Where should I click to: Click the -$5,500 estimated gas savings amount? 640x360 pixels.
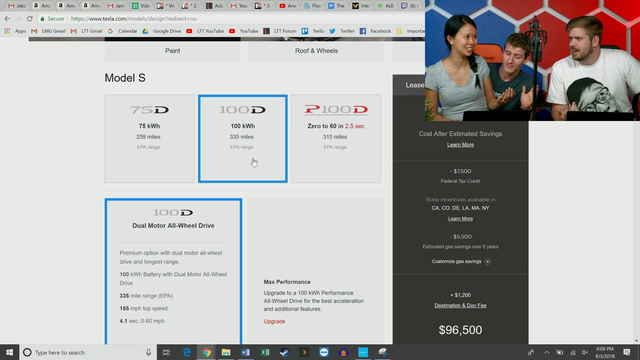click(x=460, y=237)
